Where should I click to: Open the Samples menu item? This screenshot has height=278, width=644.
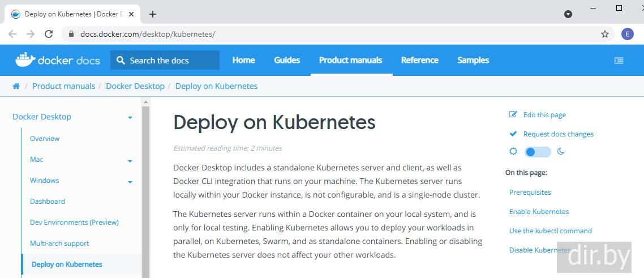(x=473, y=60)
